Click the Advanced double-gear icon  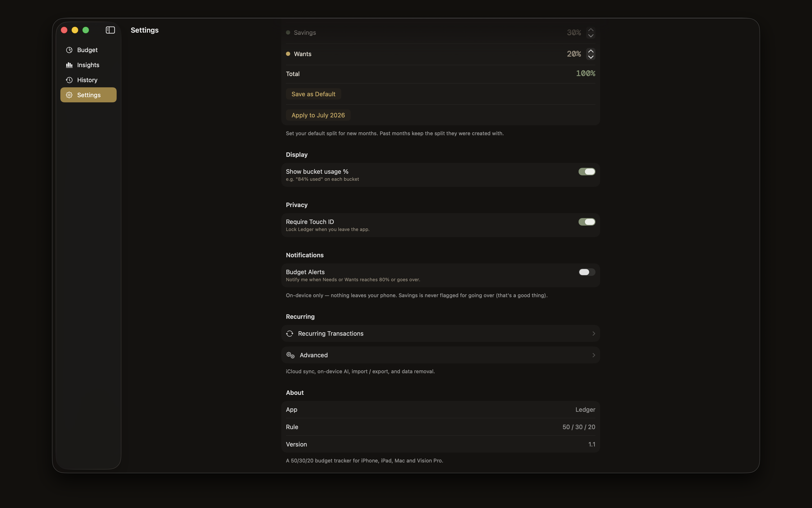[290, 355]
